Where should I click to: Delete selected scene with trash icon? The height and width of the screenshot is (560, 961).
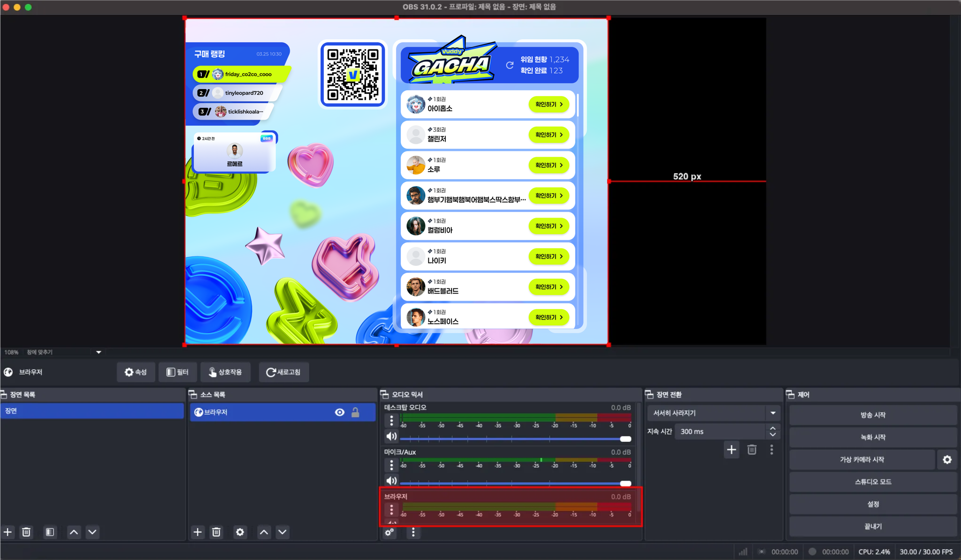26,532
